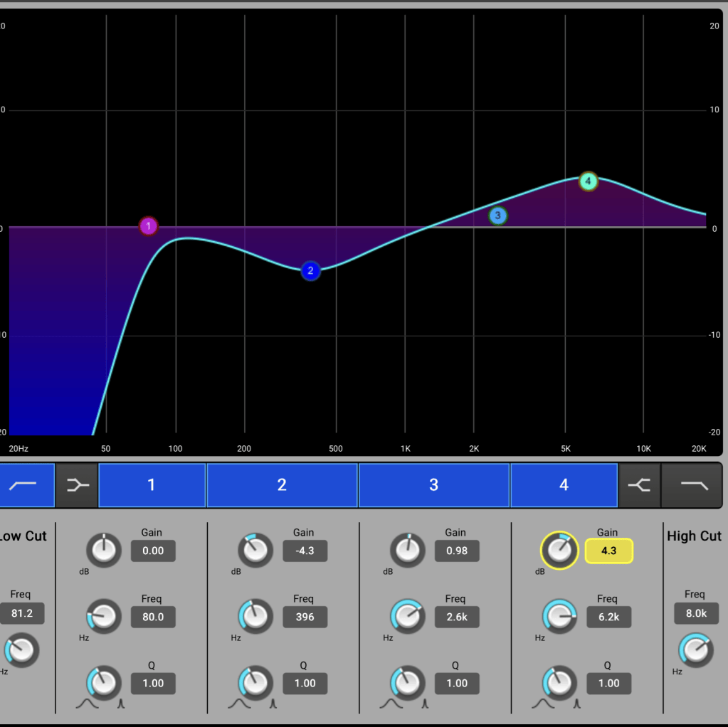Click band 2 gain field showing -4.3
This screenshot has width=728, height=727.
[x=305, y=551]
